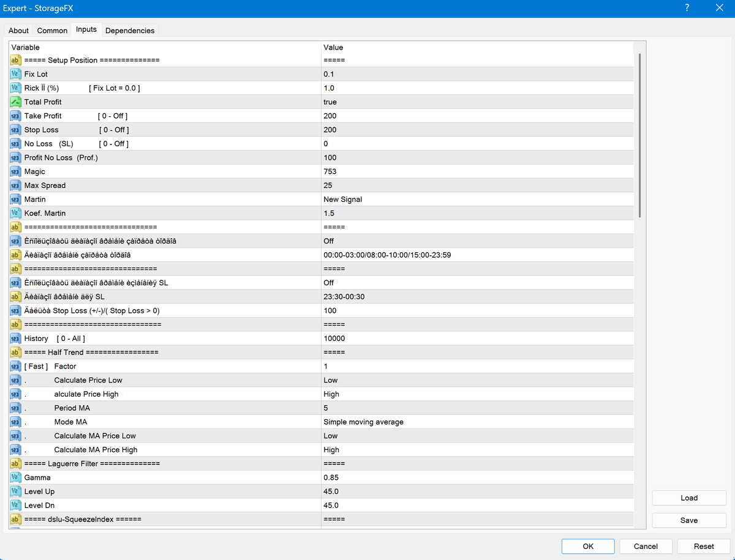Switch to the Common tab
The height and width of the screenshot is (560, 735).
coord(52,31)
